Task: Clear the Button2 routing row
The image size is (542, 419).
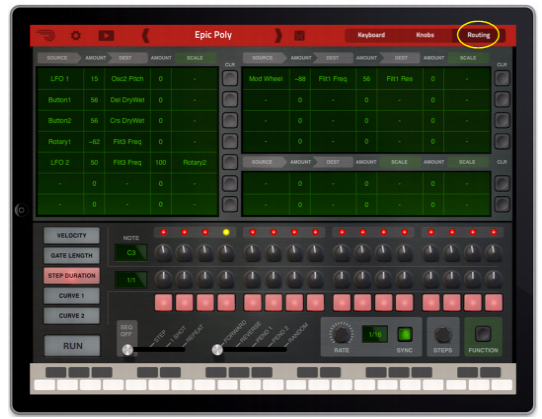Action: [x=230, y=120]
